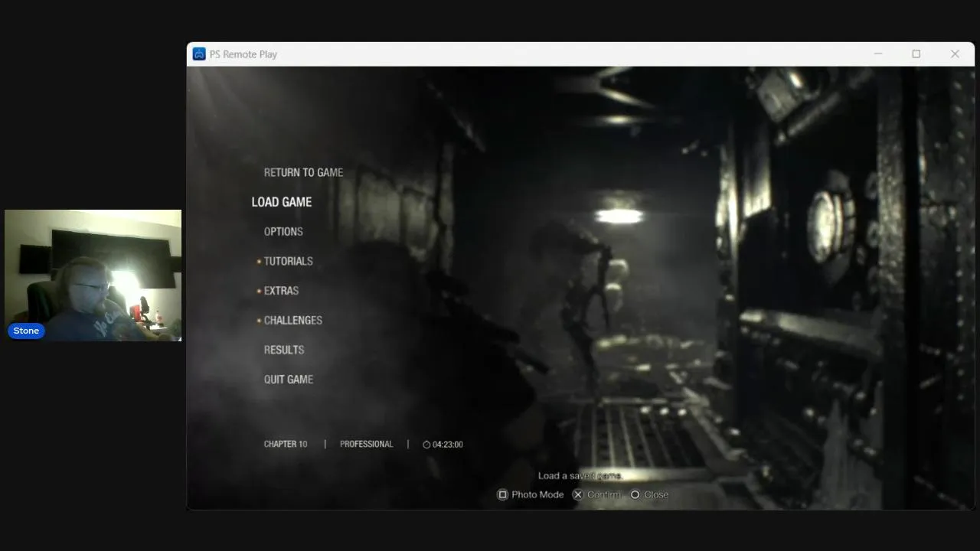The width and height of the screenshot is (980, 551).
Task: Open TUTORIALS from the pause menu
Action: tap(288, 261)
